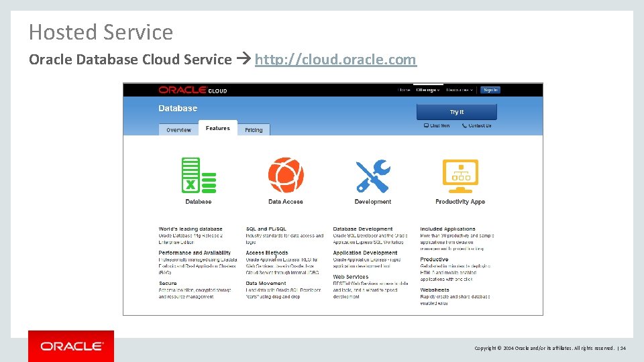
Task: Click the 'Database' label under green icon
Action: 199,202
